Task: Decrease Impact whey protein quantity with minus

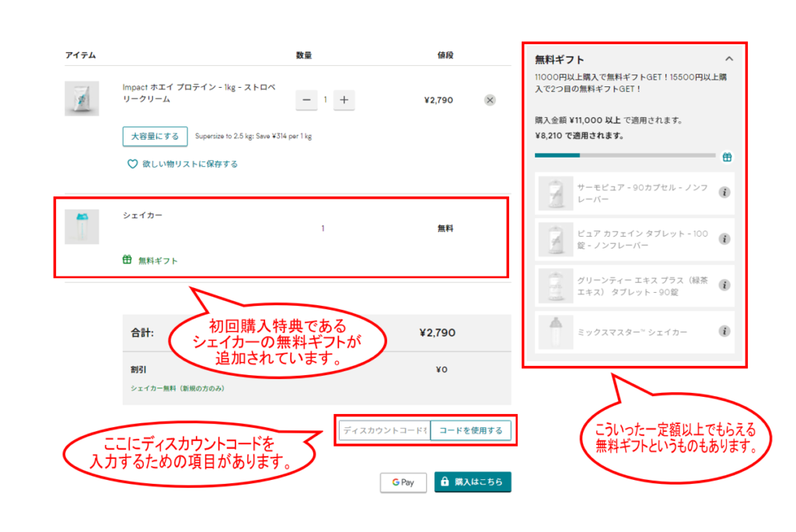Action: [306, 100]
